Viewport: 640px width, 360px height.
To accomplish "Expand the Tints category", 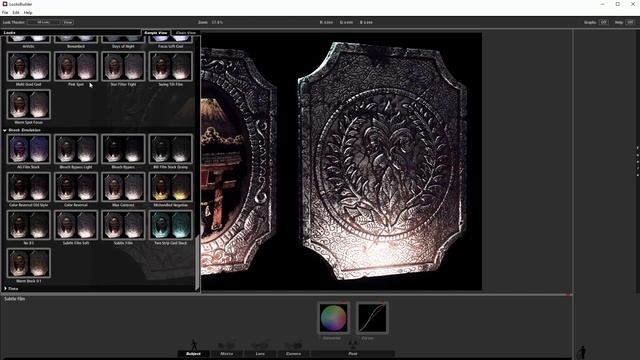I will (5, 289).
